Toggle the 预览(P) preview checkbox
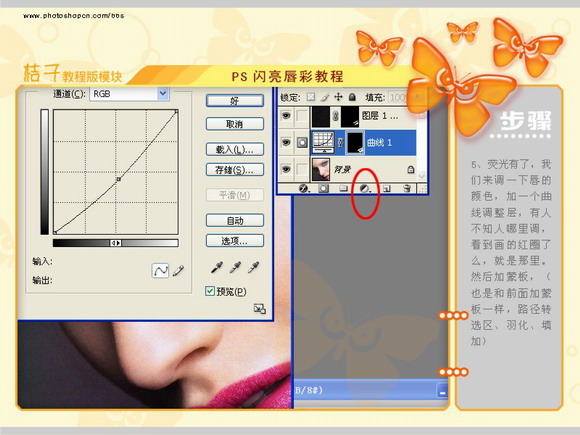580x435 pixels. 210,291
